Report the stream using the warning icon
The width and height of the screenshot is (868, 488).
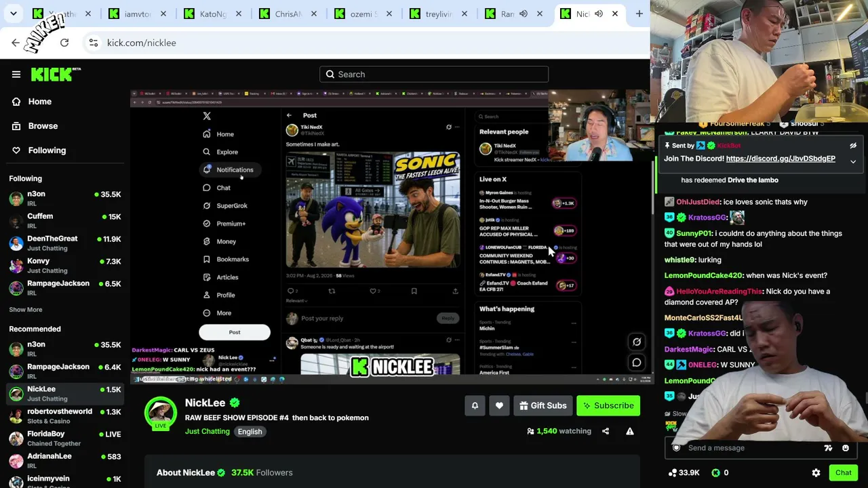(x=630, y=431)
